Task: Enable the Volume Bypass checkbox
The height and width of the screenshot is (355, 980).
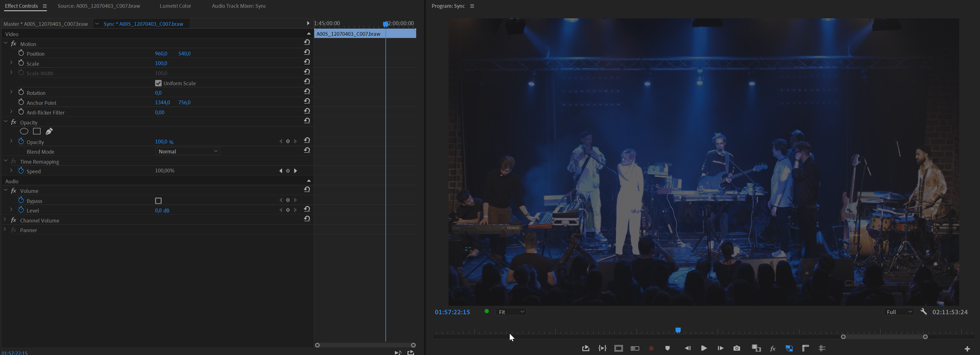Action: click(158, 201)
